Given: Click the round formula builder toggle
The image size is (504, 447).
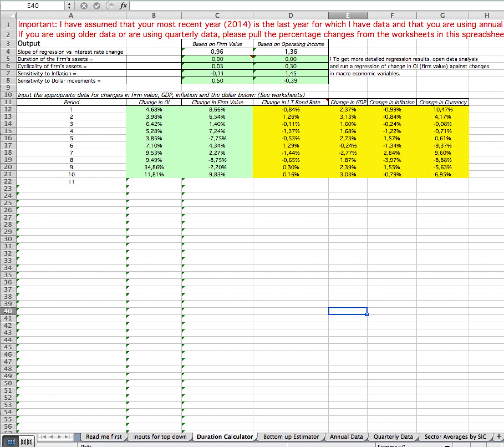Looking at the screenshot, I should [x=111, y=6].
